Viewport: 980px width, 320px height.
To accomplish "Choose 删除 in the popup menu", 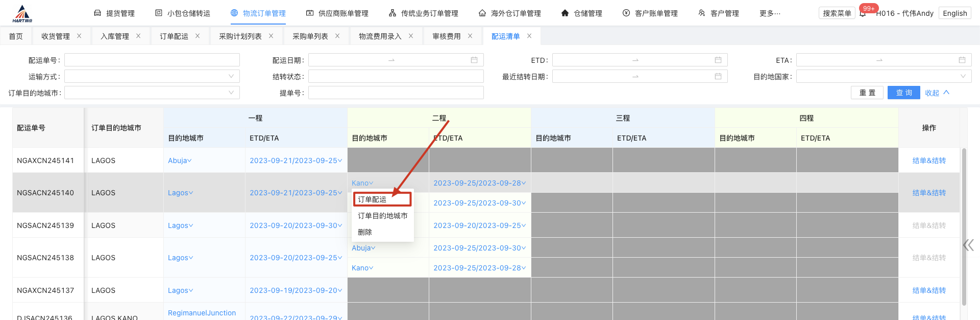I will coord(365,232).
